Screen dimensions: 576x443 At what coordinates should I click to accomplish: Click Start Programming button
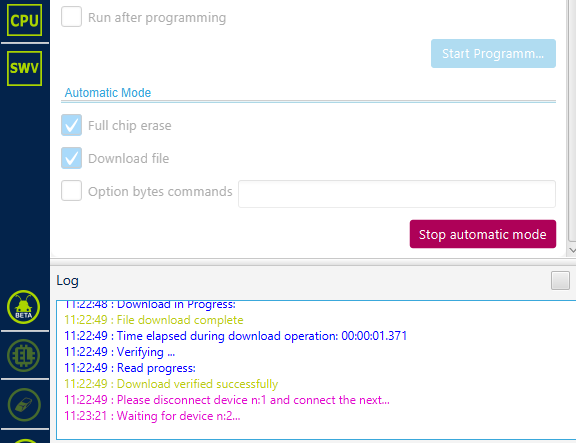click(x=493, y=54)
